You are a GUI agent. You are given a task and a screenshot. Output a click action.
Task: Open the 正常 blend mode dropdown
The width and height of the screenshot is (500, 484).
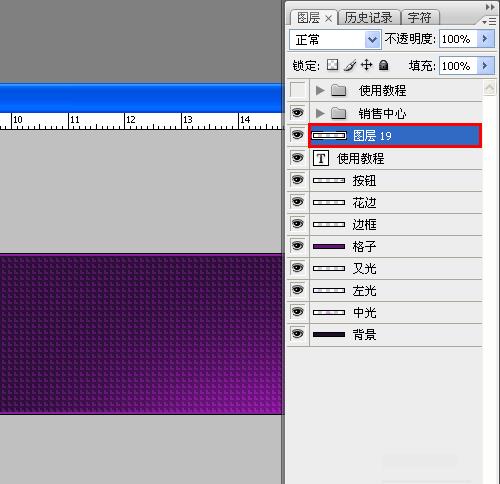coord(335,40)
